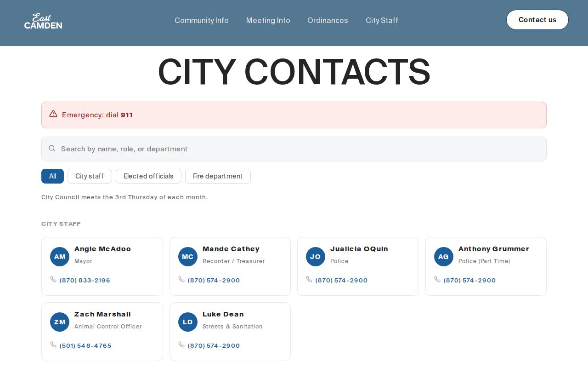588x368 pixels.
Task: Open the Meeting Info menu
Action: click(268, 20)
